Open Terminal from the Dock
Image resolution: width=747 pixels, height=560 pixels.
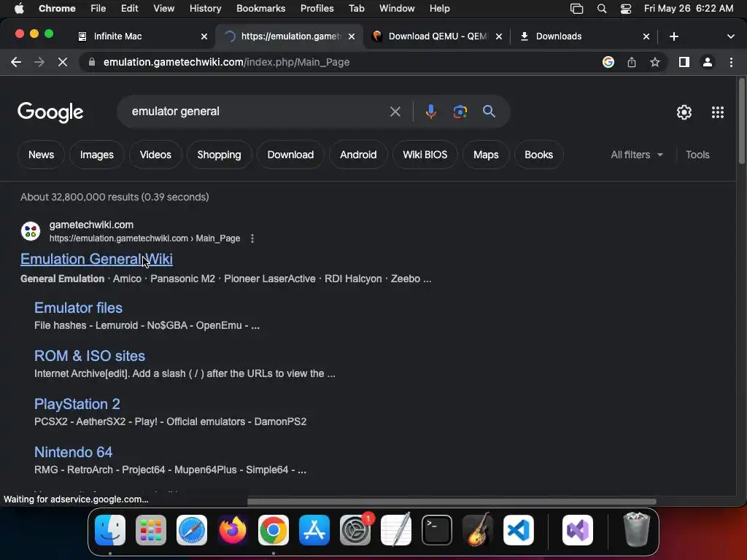437,530
